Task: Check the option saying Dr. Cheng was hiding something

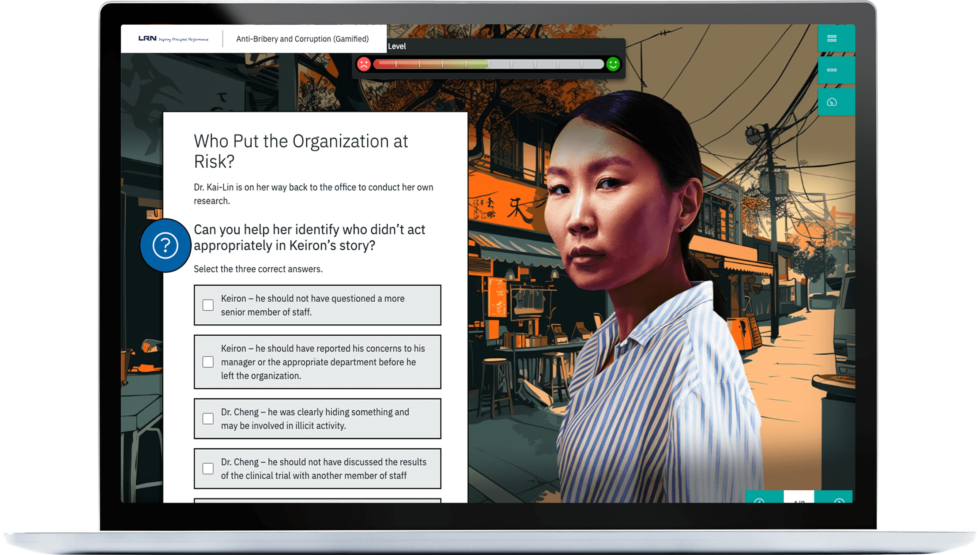Action: coord(207,419)
